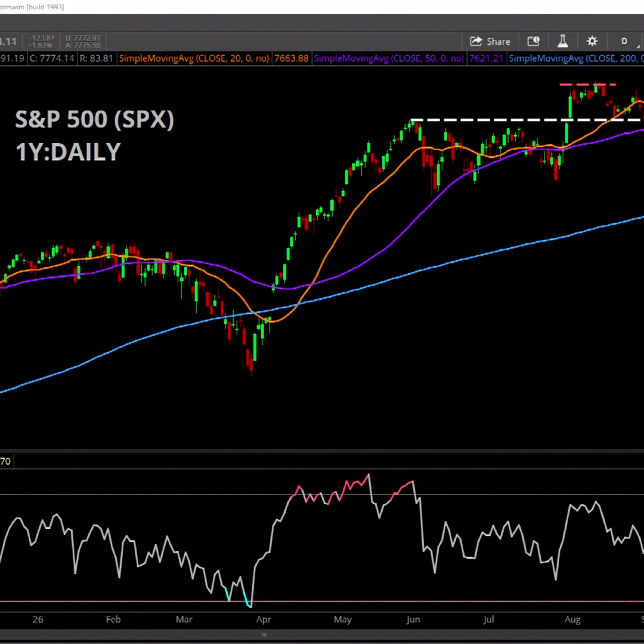The width and height of the screenshot is (644, 644).
Task: Click the bid quote B: 7772.97
Action: pyautogui.click(x=83, y=38)
